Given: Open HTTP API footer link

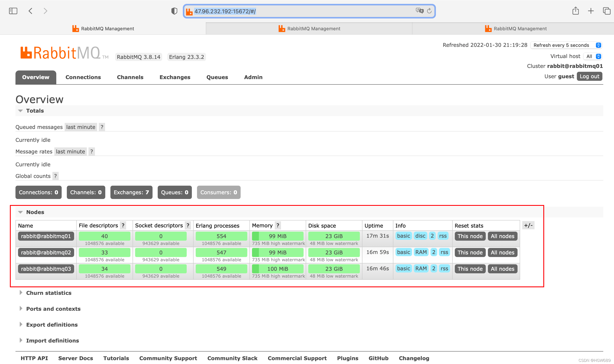Looking at the screenshot, I should (x=34, y=358).
